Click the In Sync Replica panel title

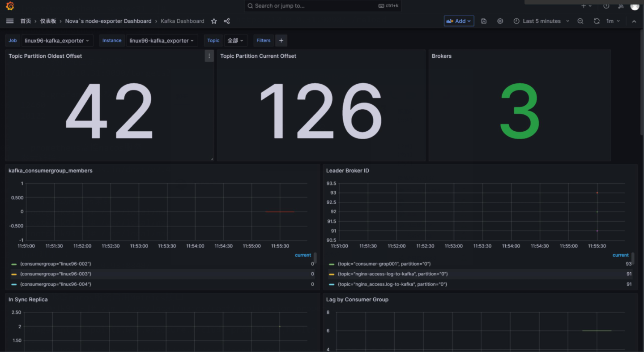pyautogui.click(x=28, y=300)
